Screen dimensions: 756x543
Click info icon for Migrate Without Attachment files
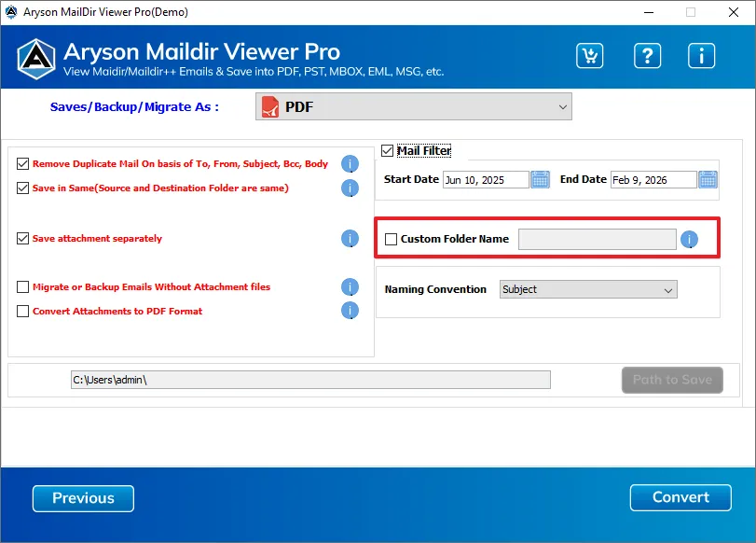click(350, 287)
